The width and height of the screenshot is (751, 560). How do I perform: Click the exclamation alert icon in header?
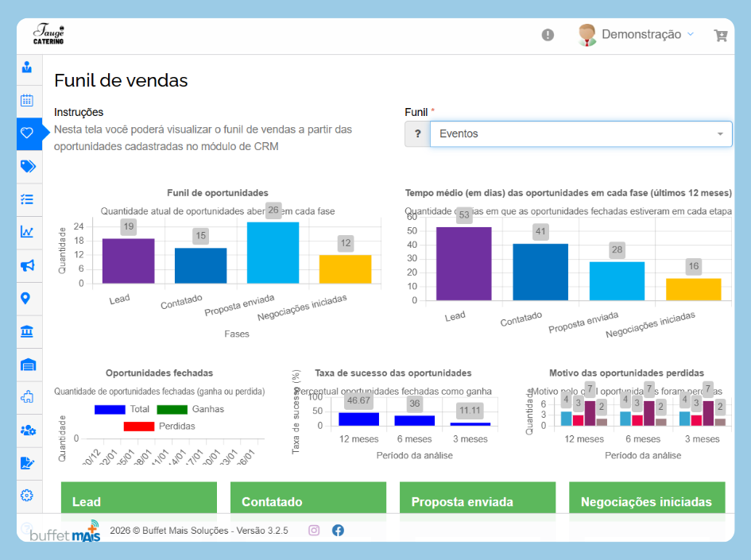coord(548,35)
